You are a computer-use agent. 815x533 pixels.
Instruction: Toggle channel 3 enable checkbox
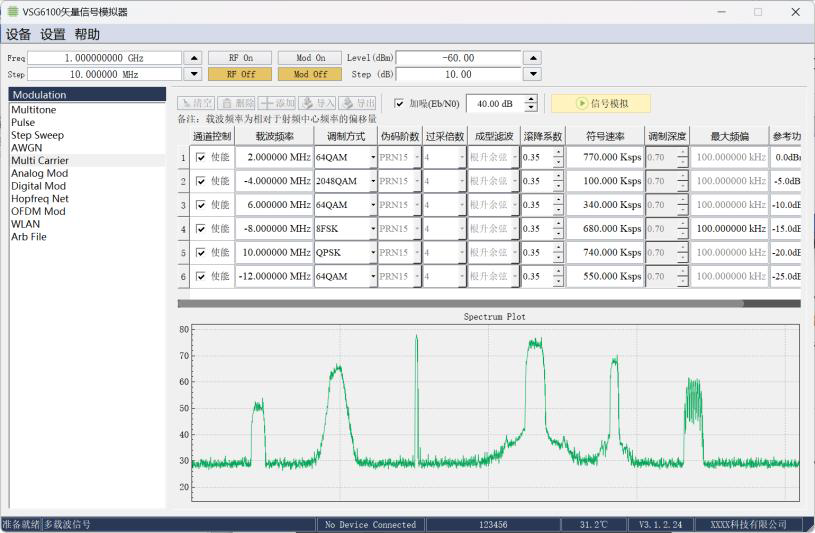pos(201,205)
